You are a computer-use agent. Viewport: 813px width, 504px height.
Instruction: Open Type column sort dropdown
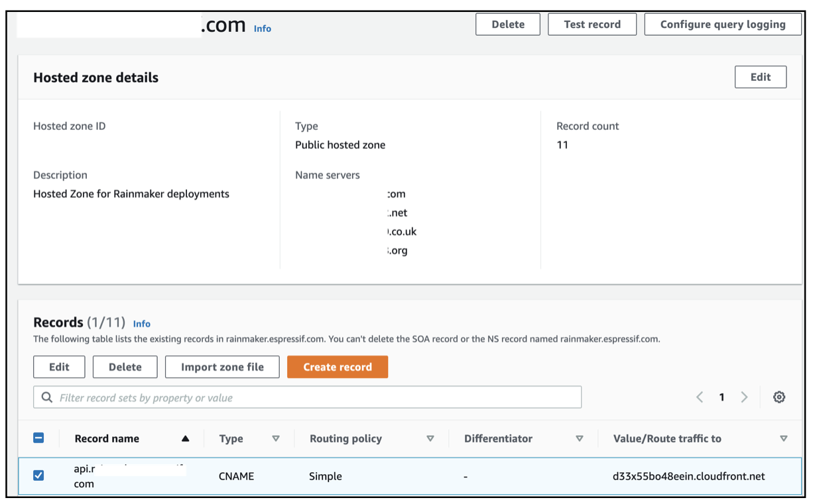coord(276,438)
